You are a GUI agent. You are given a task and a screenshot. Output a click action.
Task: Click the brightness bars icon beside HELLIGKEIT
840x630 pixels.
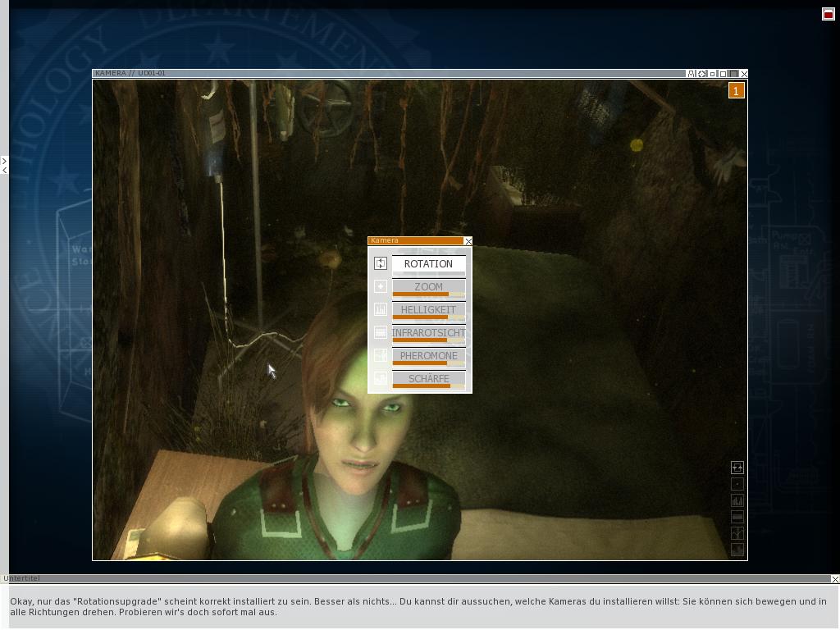pyautogui.click(x=380, y=309)
